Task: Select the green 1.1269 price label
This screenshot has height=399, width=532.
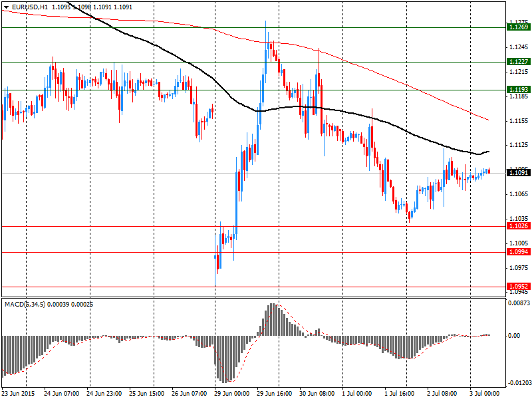Action: tap(518, 27)
